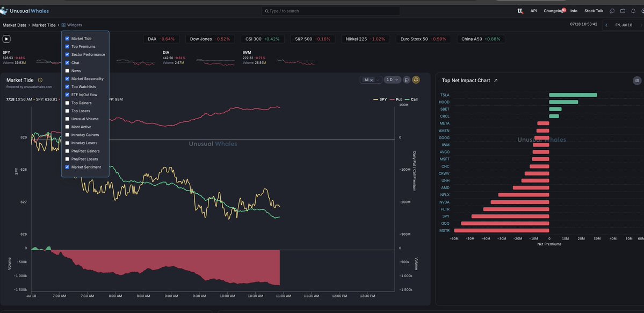Viewport: 644px width, 313px height.
Task: Enable the Top Gainers checkbox
Action: coord(67,103)
